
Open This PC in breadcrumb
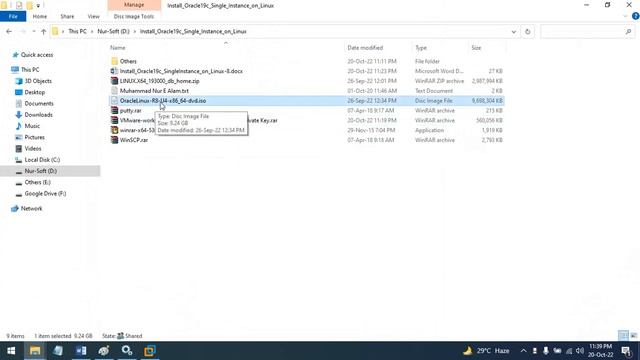coord(78,31)
